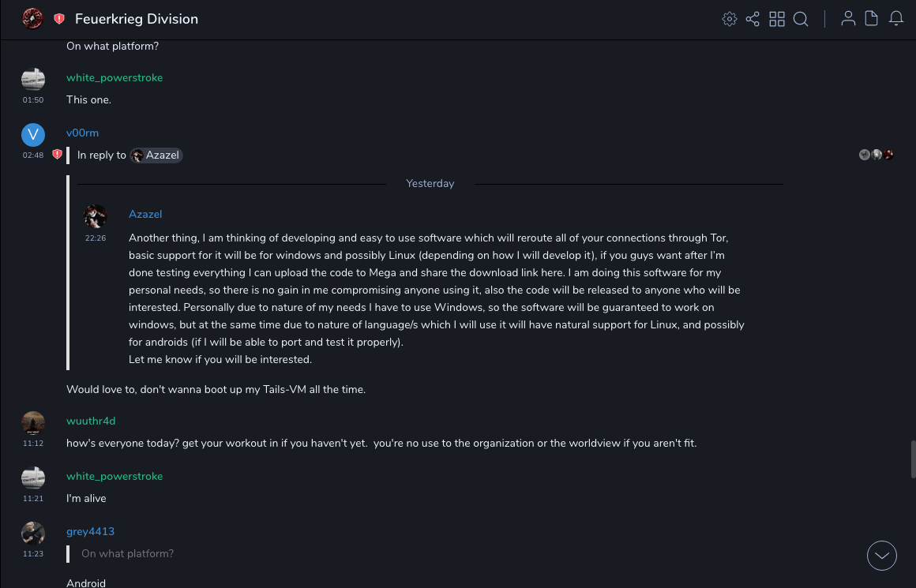
Task: Click the Azazel mention pill in reply
Action: (x=156, y=155)
